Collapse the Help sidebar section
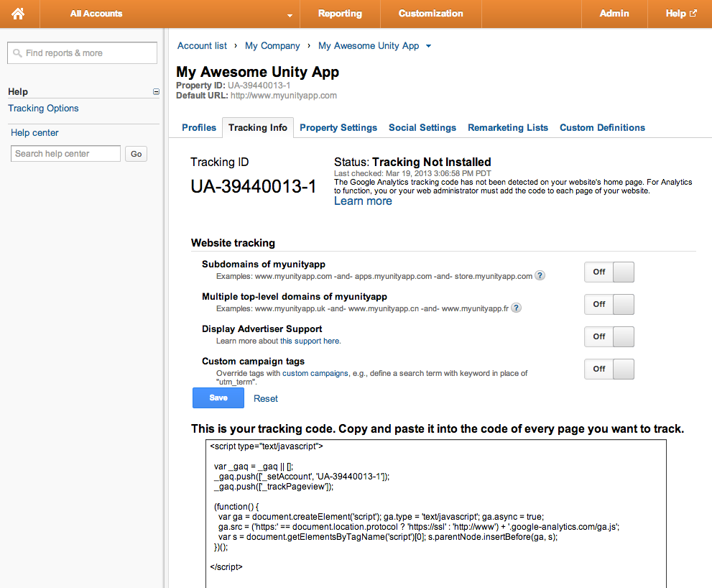The width and height of the screenshot is (712, 588). 156,92
